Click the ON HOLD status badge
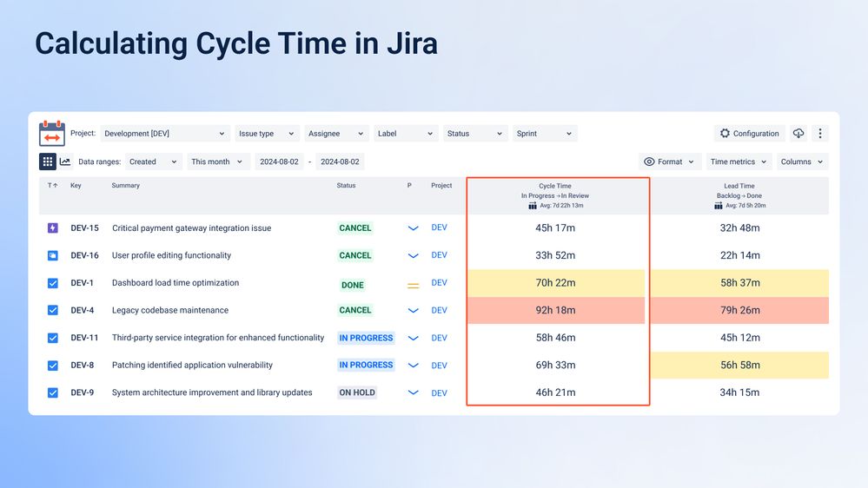 click(357, 392)
